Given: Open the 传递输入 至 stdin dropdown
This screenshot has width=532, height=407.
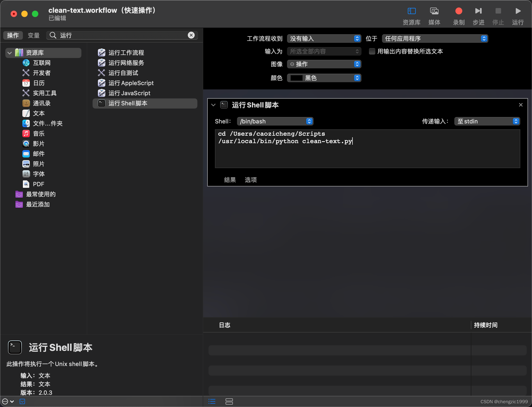Looking at the screenshot, I should tap(487, 121).
